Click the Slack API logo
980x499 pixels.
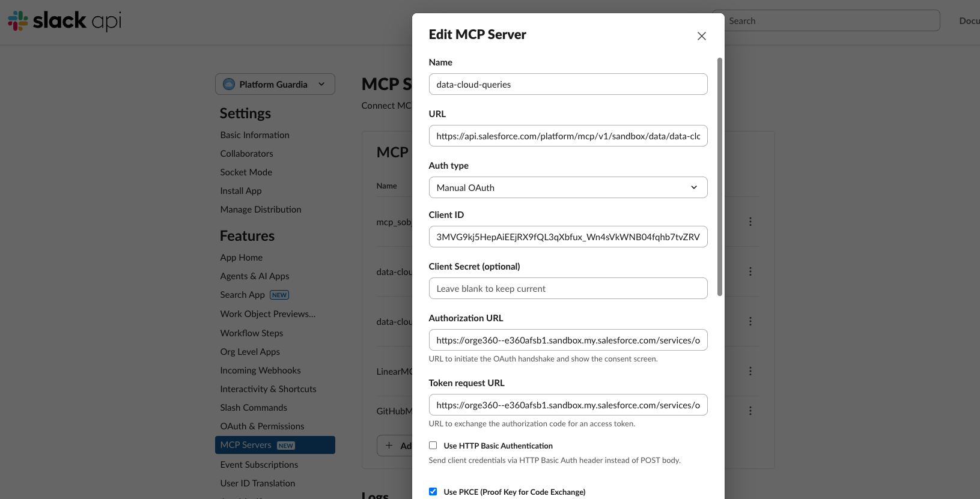64,21
